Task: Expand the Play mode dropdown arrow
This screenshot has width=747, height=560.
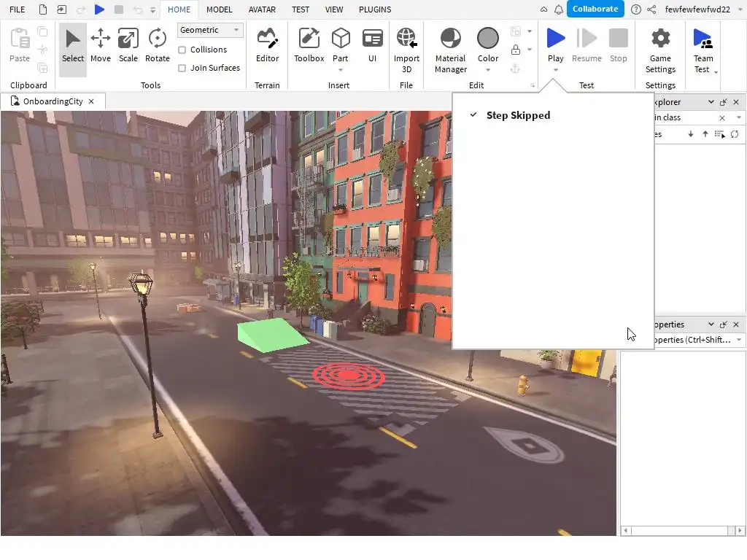Action: [x=555, y=71]
